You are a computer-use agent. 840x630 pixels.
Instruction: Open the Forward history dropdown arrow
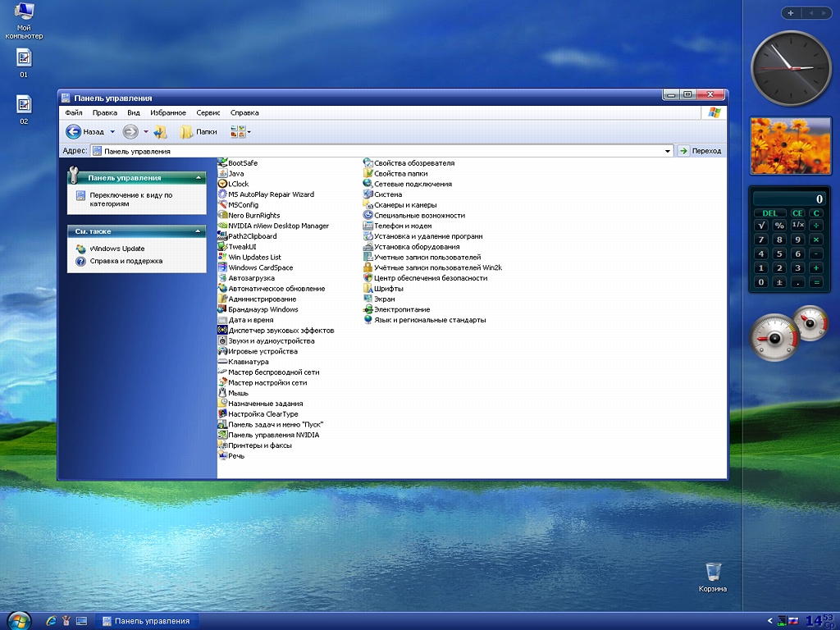(146, 132)
